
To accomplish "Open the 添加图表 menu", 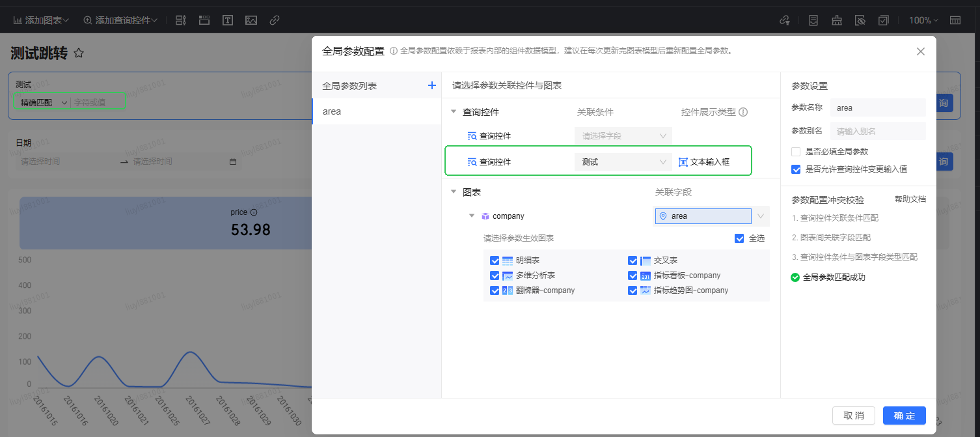I will point(42,20).
